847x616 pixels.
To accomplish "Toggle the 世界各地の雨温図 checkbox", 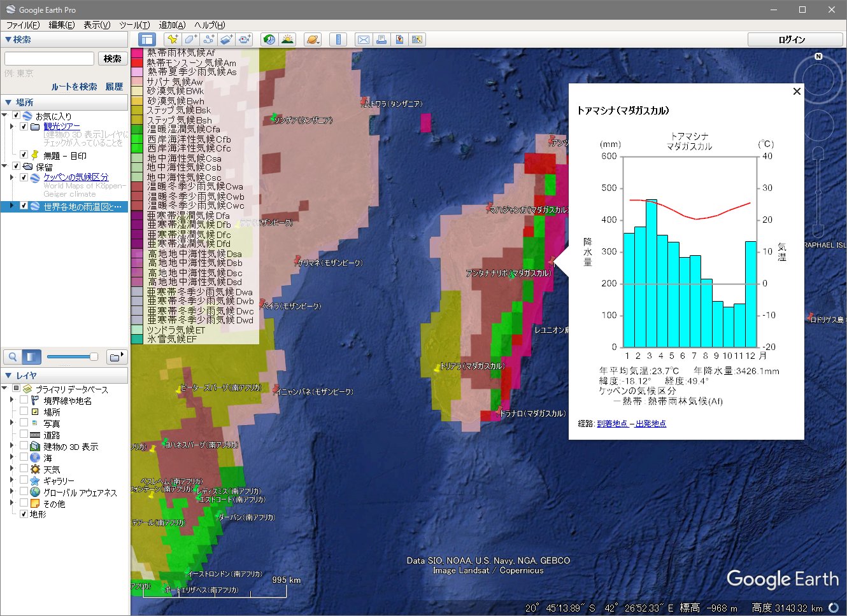I will pos(24,206).
